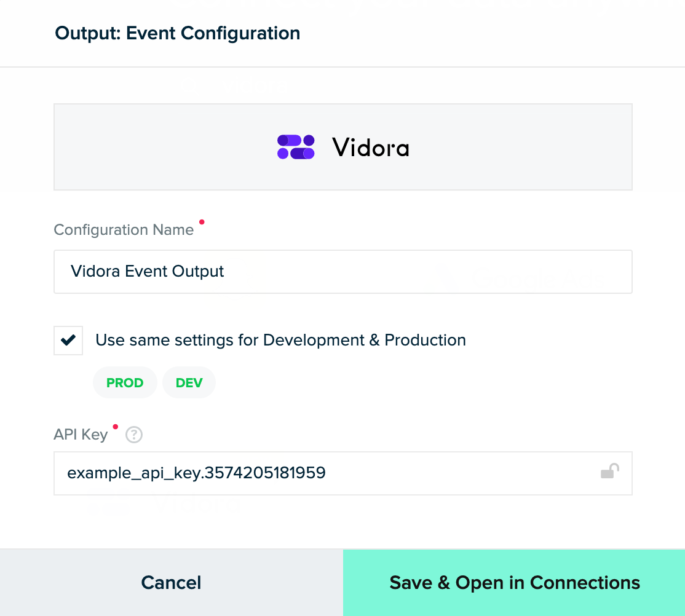The image size is (685, 616).
Task: Click the red required dot by Configuration Name
Action: 202,223
